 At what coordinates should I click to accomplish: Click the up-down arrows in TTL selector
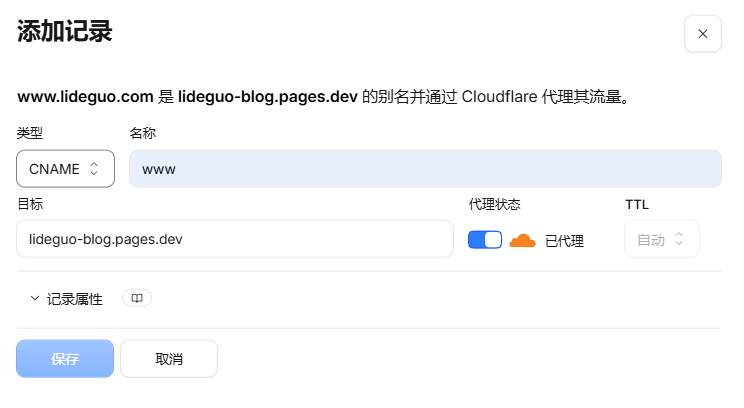click(679, 239)
